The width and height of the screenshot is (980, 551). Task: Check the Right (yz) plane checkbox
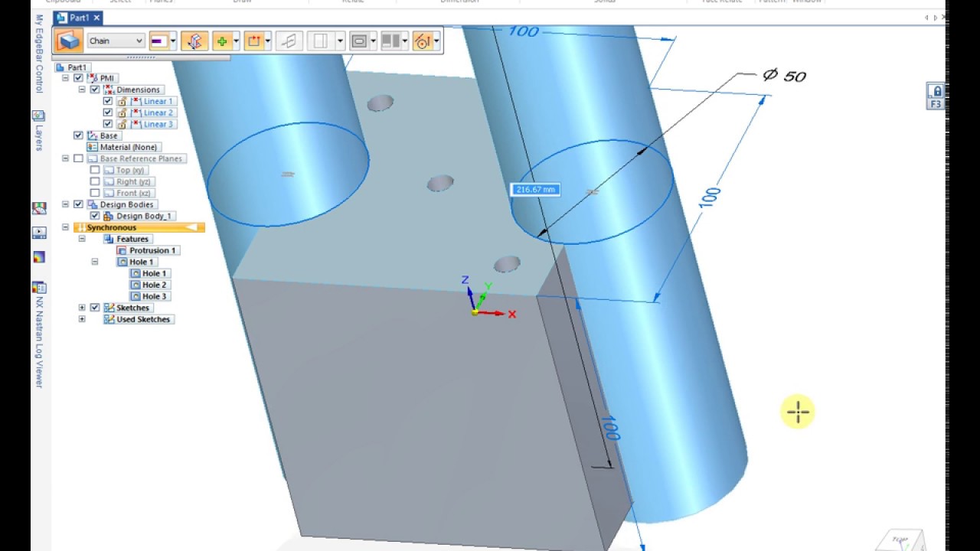click(95, 181)
